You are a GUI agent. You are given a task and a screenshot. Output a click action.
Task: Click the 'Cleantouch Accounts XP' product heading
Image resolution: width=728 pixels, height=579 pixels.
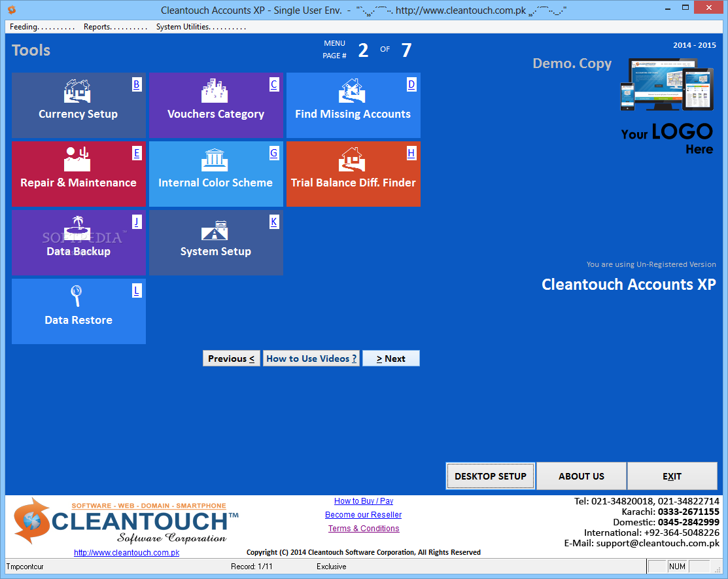point(629,284)
